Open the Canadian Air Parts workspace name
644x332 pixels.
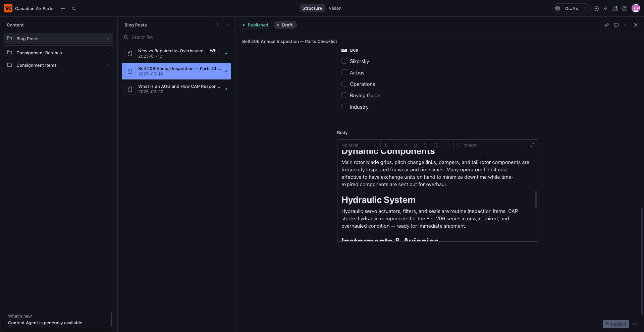pyautogui.click(x=34, y=8)
